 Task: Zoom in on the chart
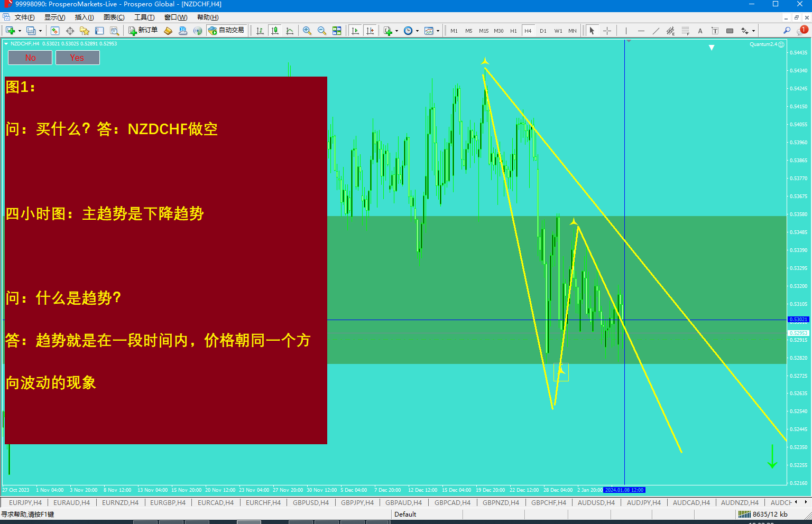pos(307,31)
